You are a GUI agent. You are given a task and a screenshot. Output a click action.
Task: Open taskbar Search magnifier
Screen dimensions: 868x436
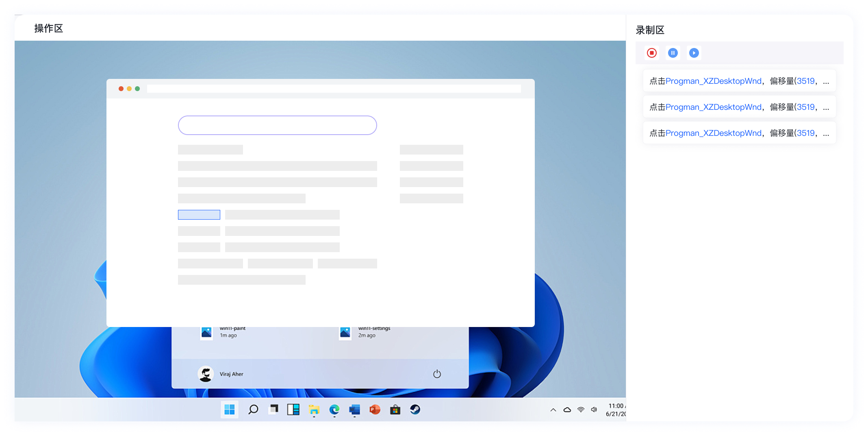[x=253, y=410]
